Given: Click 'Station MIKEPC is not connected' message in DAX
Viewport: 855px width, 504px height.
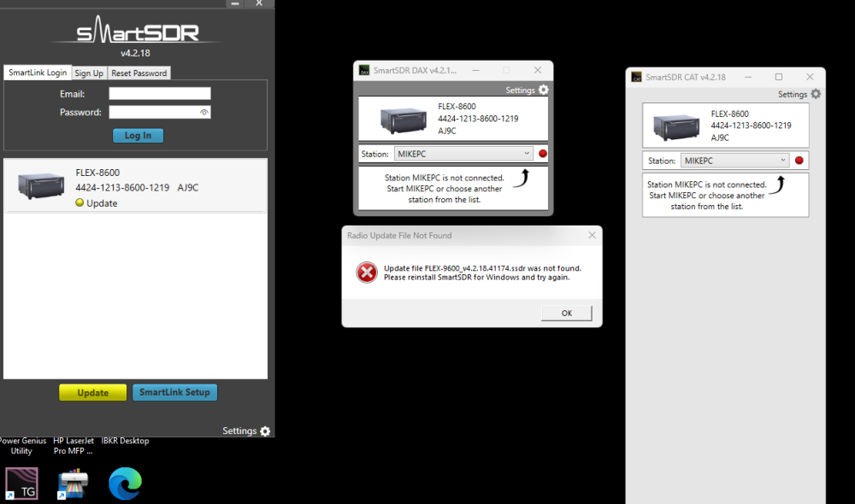Looking at the screenshot, I should click(x=445, y=189).
